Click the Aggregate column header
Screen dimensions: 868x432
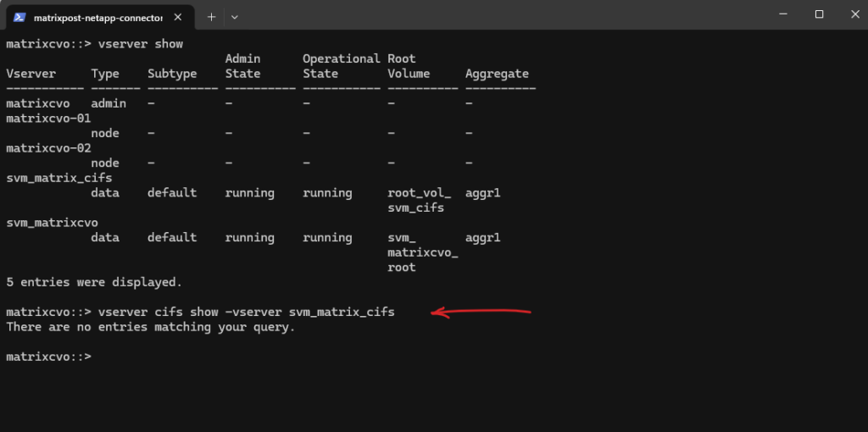[x=497, y=74]
